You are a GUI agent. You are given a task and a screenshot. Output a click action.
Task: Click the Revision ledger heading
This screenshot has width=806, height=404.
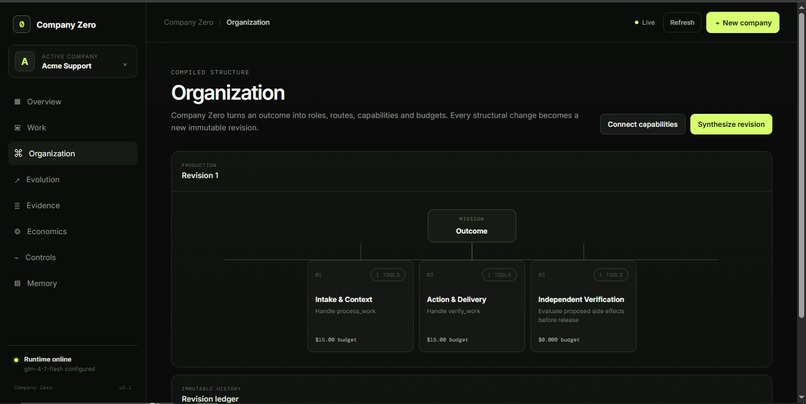210,399
